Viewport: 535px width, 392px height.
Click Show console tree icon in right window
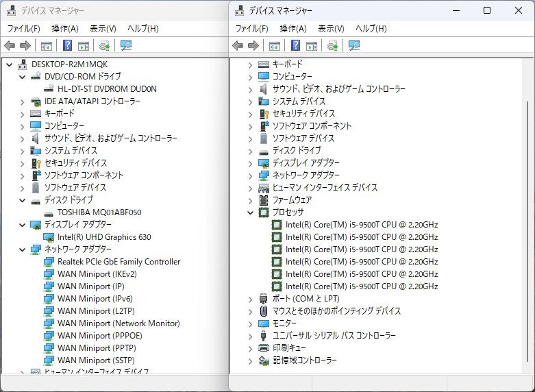(275, 45)
